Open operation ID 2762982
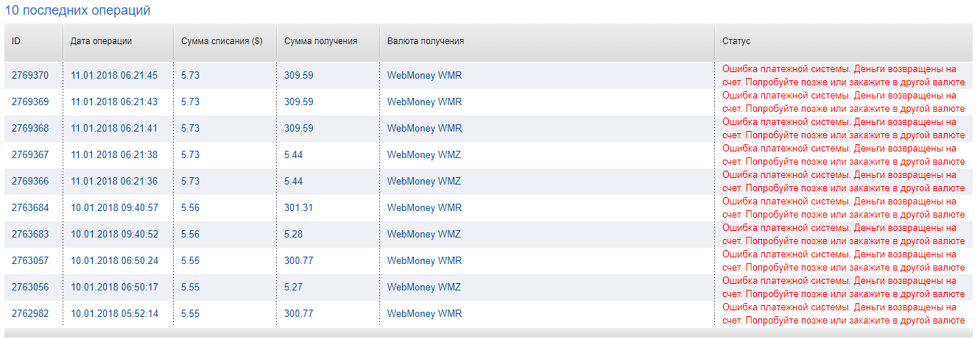980x339 pixels. (30, 313)
